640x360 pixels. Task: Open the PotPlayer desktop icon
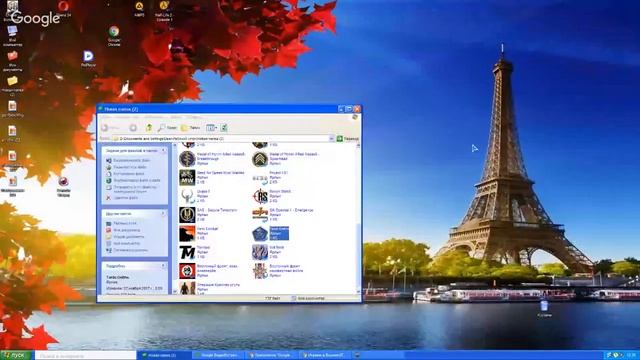88,59
